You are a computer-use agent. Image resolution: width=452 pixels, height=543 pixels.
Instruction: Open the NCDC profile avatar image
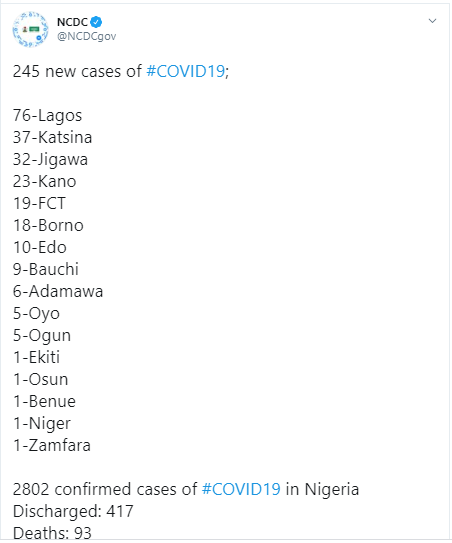click(x=30, y=29)
